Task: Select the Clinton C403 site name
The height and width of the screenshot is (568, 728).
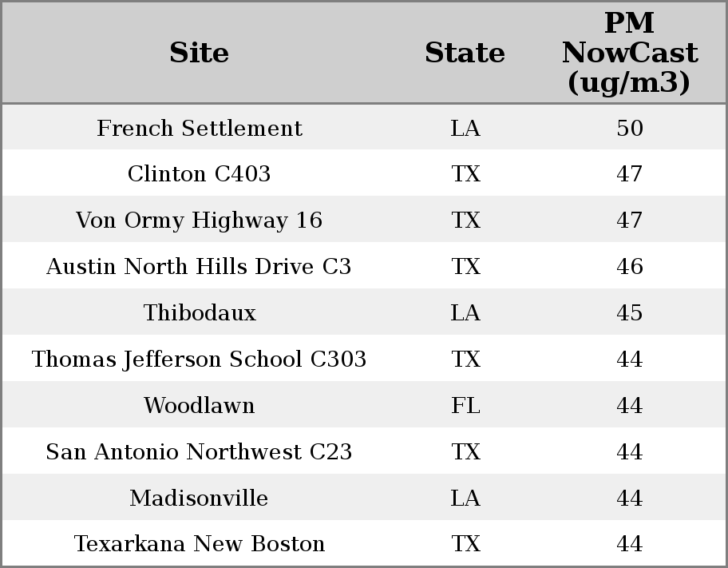Action: click(x=200, y=174)
